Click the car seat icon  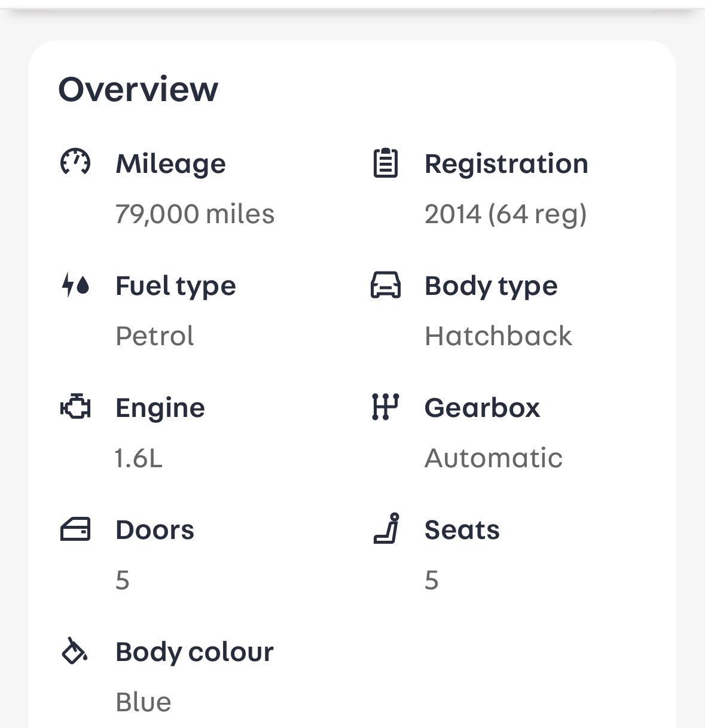386,529
